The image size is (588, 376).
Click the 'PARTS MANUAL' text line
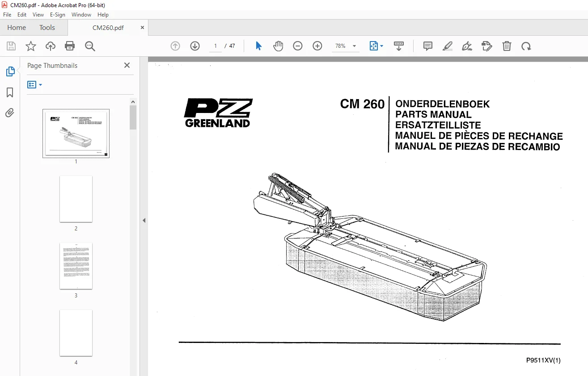[433, 114]
